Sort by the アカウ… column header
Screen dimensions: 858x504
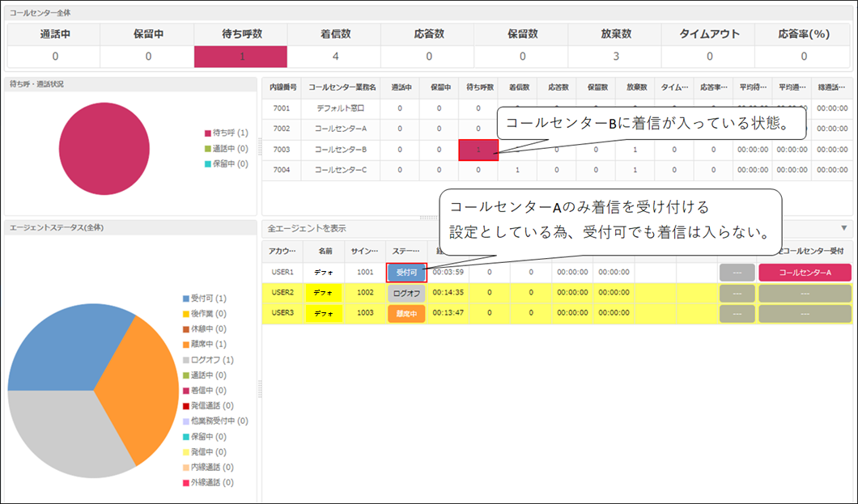(x=282, y=251)
